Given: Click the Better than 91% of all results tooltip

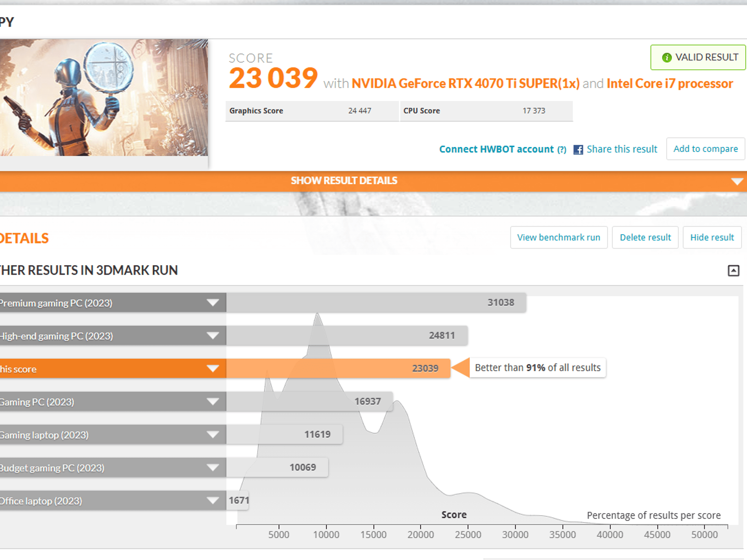Looking at the screenshot, I should point(538,368).
